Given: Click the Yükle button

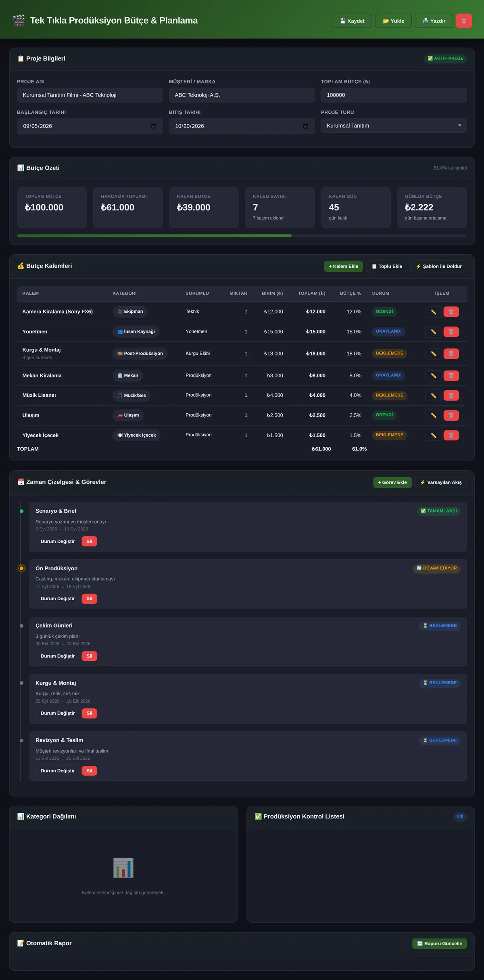Looking at the screenshot, I should 394,21.
